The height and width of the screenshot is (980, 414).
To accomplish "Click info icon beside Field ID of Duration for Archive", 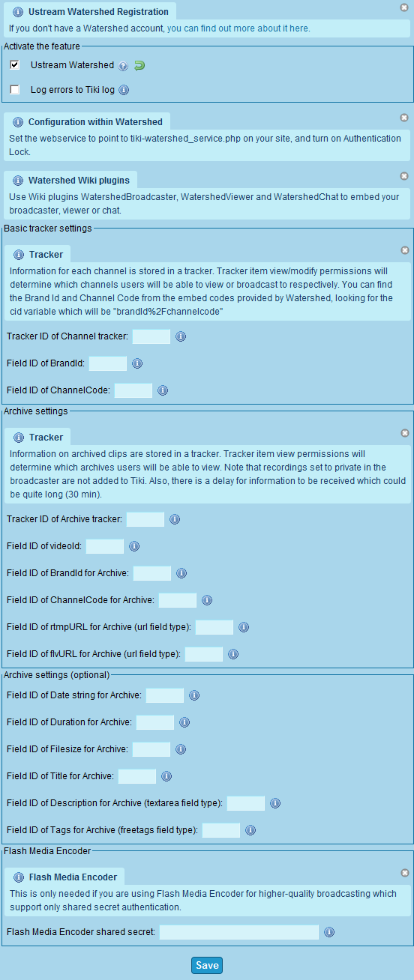I will pos(184,722).
